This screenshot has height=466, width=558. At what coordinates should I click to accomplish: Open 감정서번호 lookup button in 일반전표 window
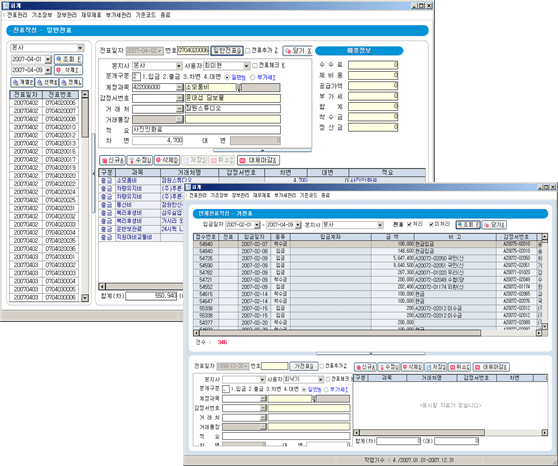coord(179,98)
